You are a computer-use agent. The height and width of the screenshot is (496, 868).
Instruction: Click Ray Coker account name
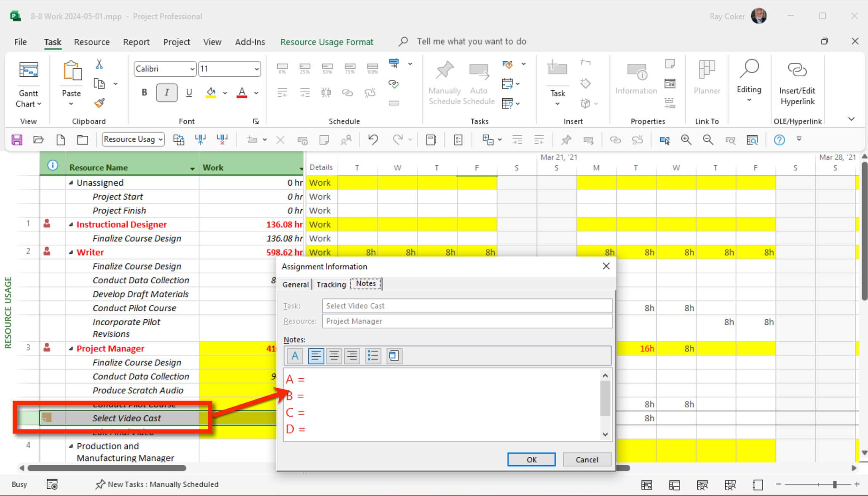(727, 16)
